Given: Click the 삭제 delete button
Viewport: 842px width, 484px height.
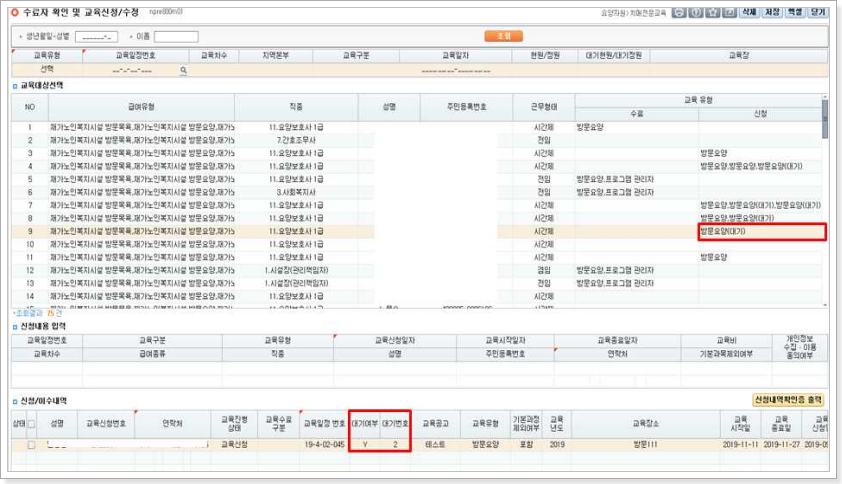Looking at the screenshot, I should (749, 12).
